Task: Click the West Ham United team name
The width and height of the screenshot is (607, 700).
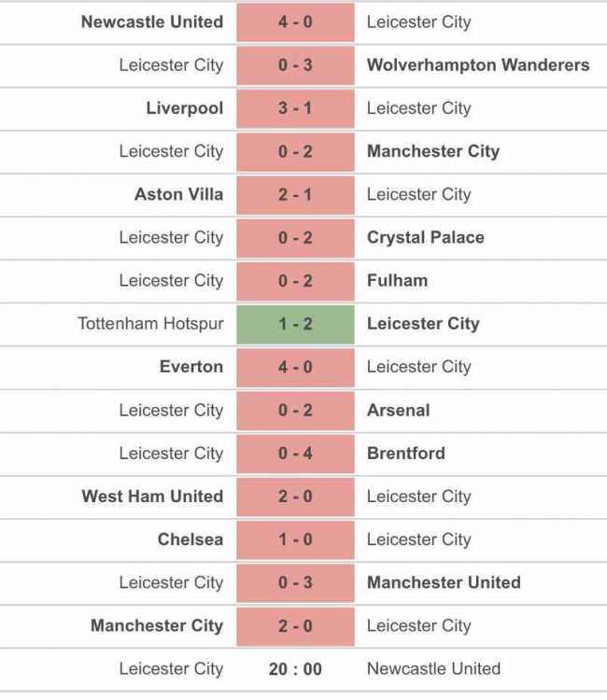Action: tap(152, 497)
